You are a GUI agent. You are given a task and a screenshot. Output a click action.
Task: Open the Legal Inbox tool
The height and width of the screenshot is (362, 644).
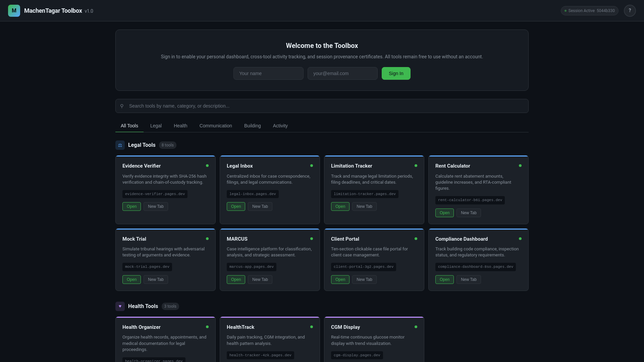[x=236, y=206]
